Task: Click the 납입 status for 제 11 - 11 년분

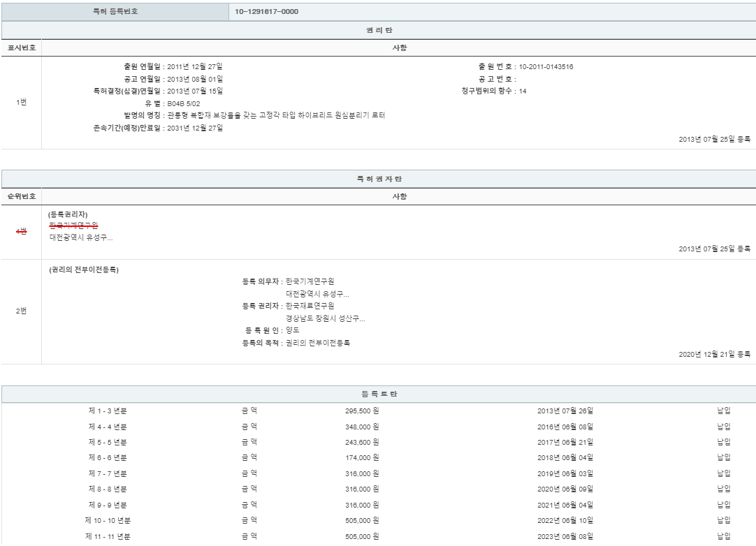Action: [x=723, y=536]
